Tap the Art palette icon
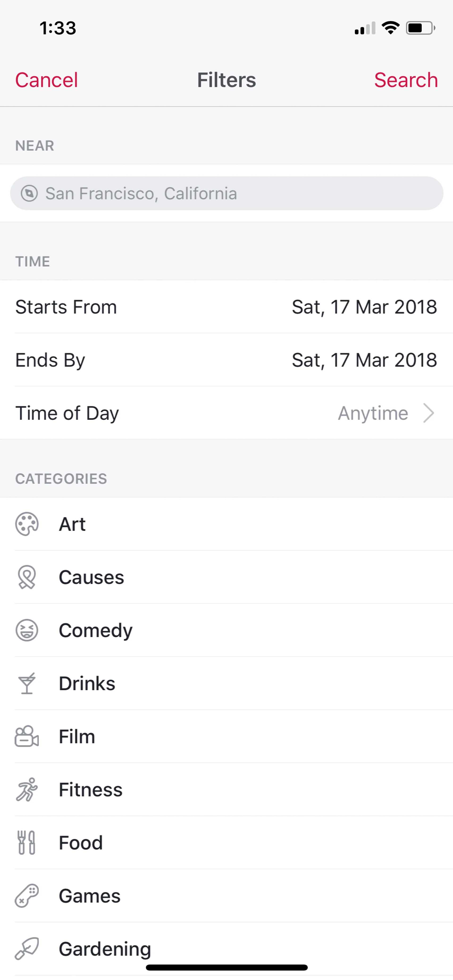Image resolution: width=453 pixels, height=980 pixels. coord(27,524)
